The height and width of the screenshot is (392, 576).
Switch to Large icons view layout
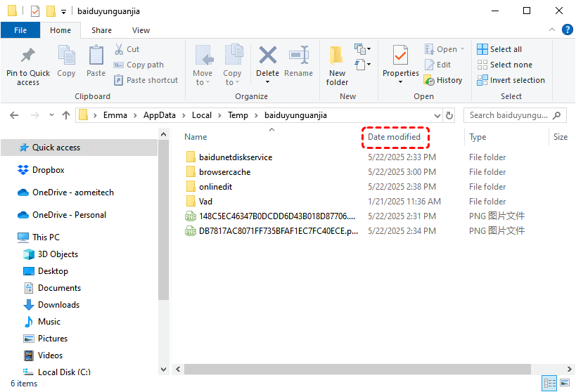point(565,383)
